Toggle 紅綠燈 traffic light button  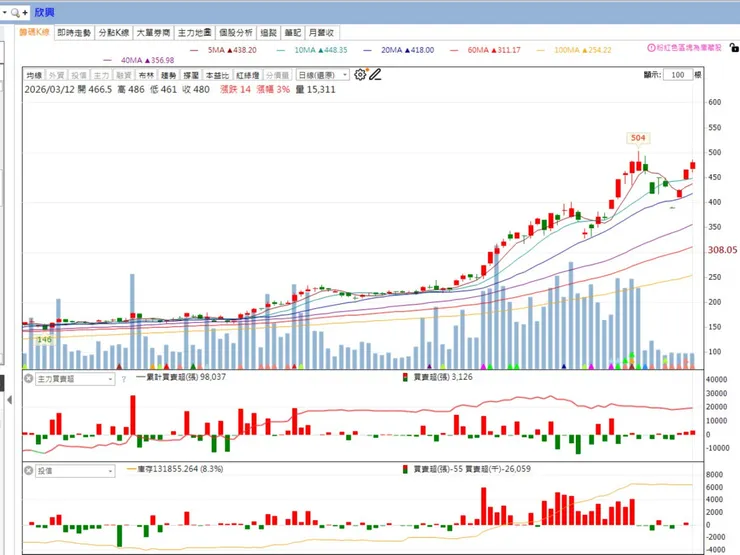(x=248, y=75)
